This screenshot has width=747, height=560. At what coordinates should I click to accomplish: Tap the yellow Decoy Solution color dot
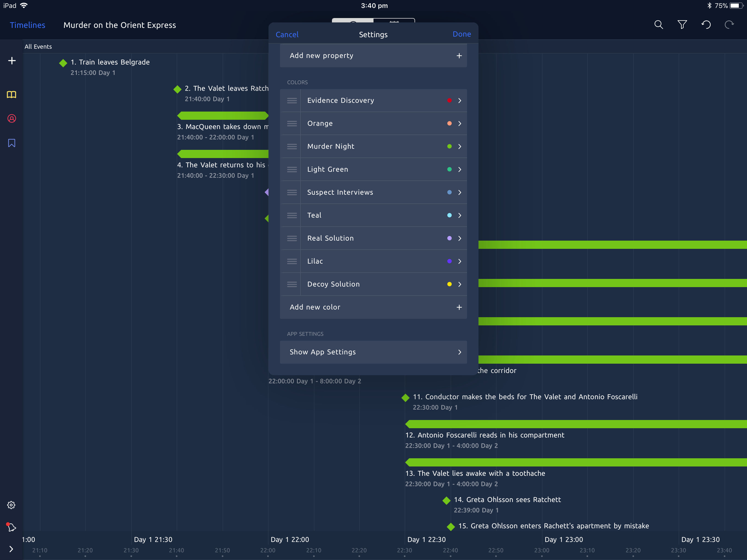pyautogui.click(x=449, y=284)
